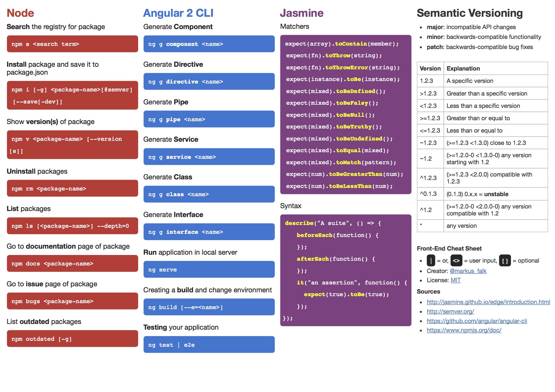Select the 'ng test | e2e' block
This screenshot has width=555, height=392.
[209, 345]
